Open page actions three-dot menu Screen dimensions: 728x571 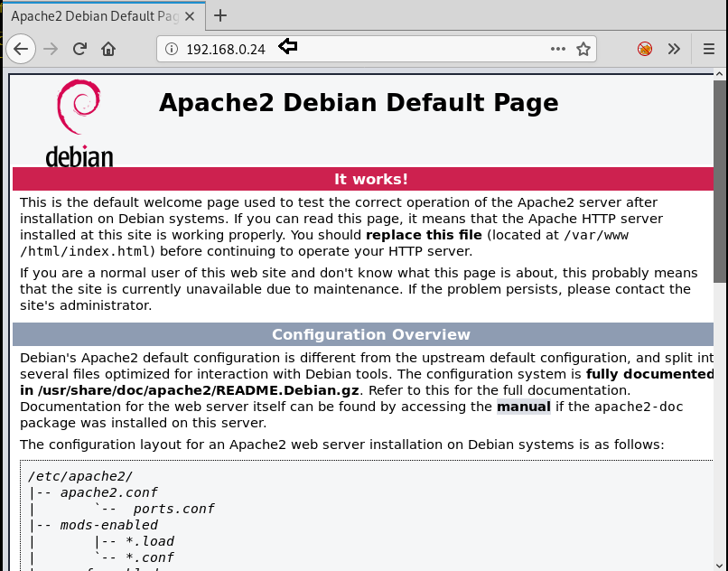[557, 49]
